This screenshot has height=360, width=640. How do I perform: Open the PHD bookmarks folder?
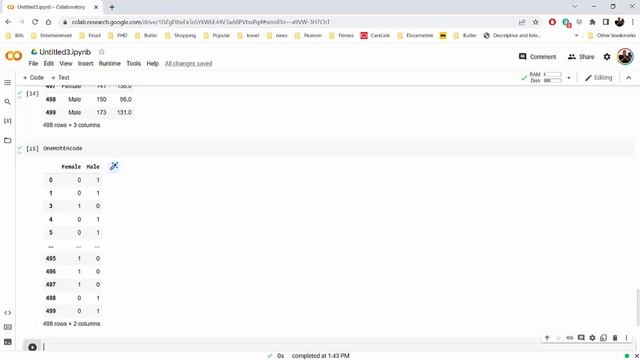118,36
